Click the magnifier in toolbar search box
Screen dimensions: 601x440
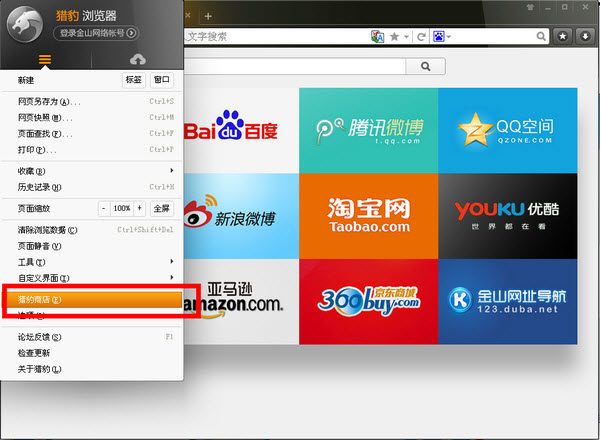pyautogui.click(x=541, y=36)
